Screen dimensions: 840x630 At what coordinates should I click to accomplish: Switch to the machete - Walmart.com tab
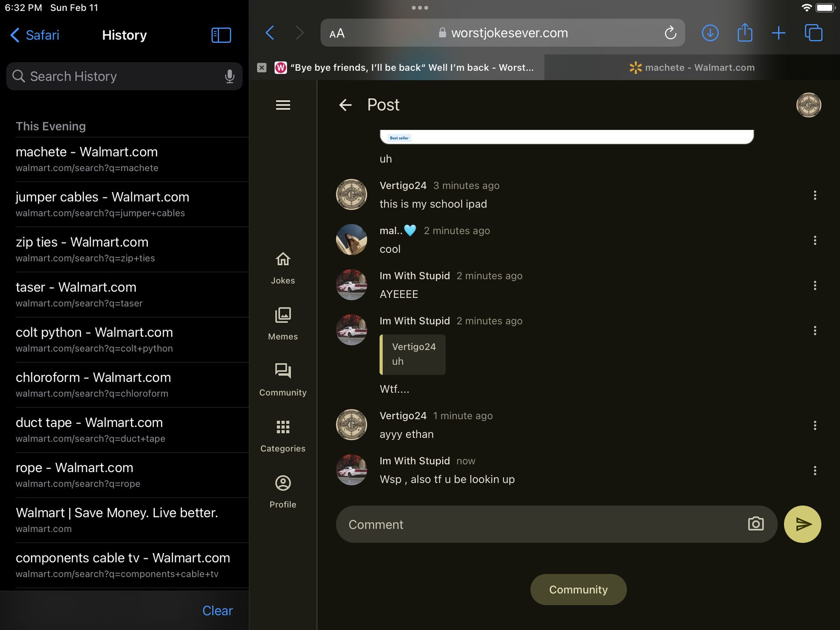[692, 67]
